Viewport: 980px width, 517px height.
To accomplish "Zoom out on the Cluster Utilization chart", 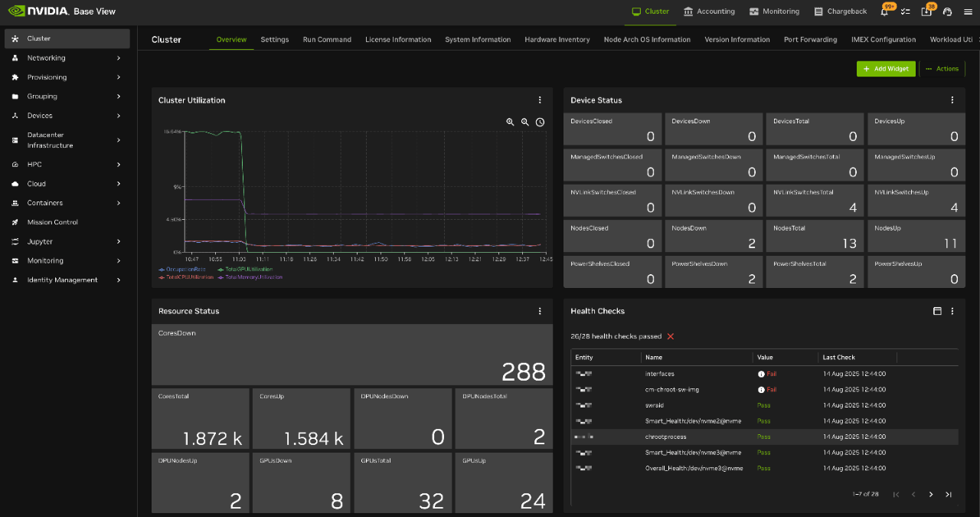I will [x=524, y=122].
